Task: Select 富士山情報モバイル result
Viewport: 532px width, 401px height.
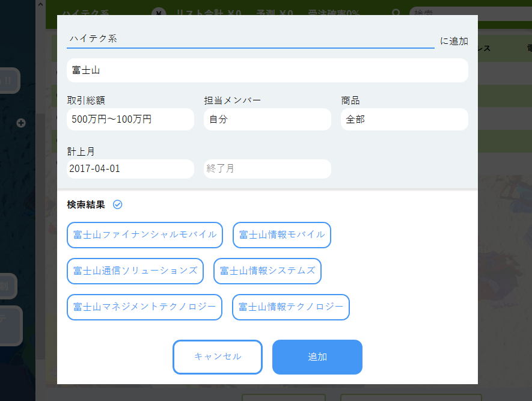Action: [281, 234]
